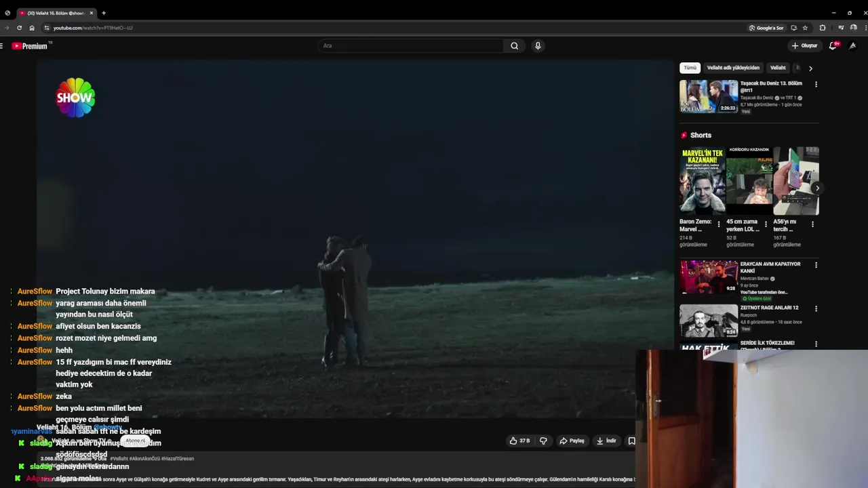Open options for A56'yı mı short

point(812,224)
